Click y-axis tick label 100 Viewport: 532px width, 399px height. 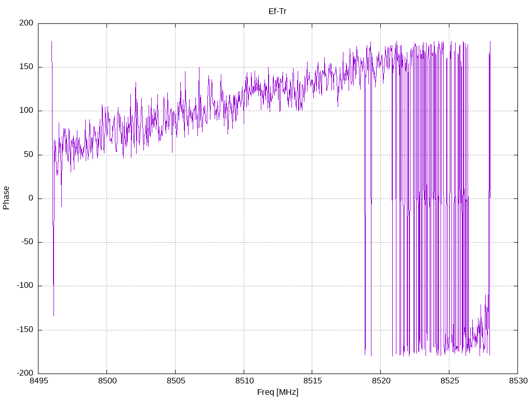26,111
